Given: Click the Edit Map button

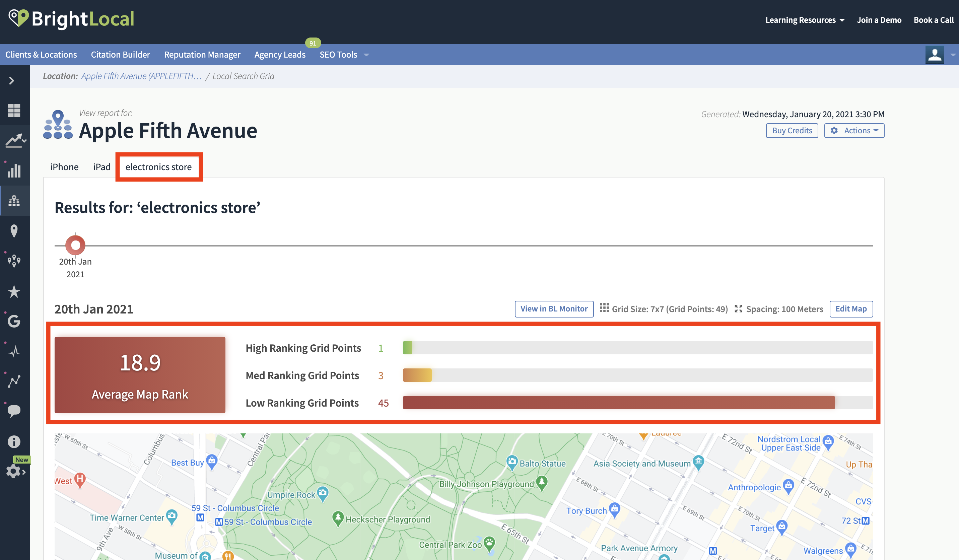Looking at the screenshot, I should coord(851,308).
